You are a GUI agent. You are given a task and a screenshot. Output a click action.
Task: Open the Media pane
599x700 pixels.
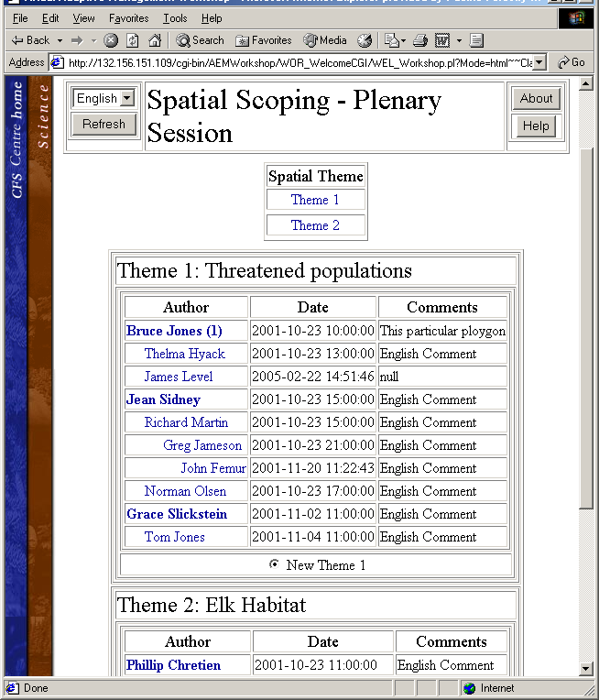325,40
